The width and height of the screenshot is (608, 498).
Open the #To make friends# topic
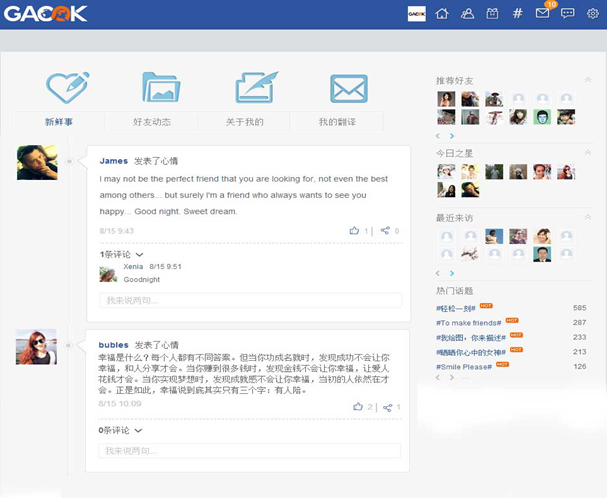(468, 323)
